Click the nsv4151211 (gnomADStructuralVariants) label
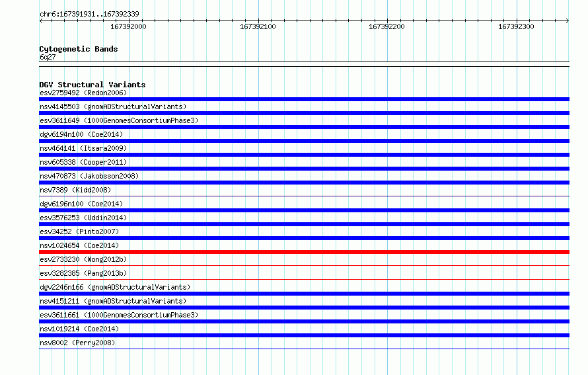The width and height of the screenshot is (588, 375). click(113, 301)
